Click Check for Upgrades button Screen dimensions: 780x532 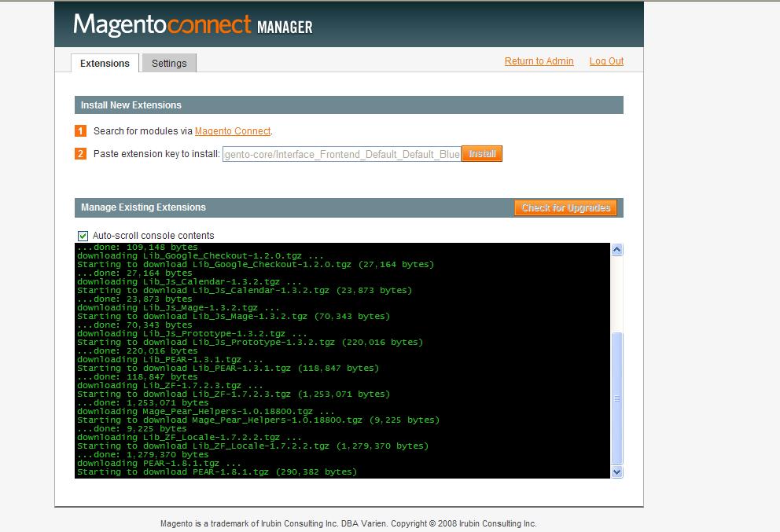[x=565, y=207]
